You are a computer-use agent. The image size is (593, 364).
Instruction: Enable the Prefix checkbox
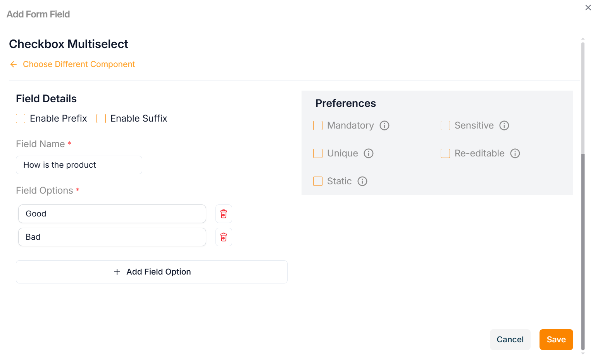pos(21,118)
